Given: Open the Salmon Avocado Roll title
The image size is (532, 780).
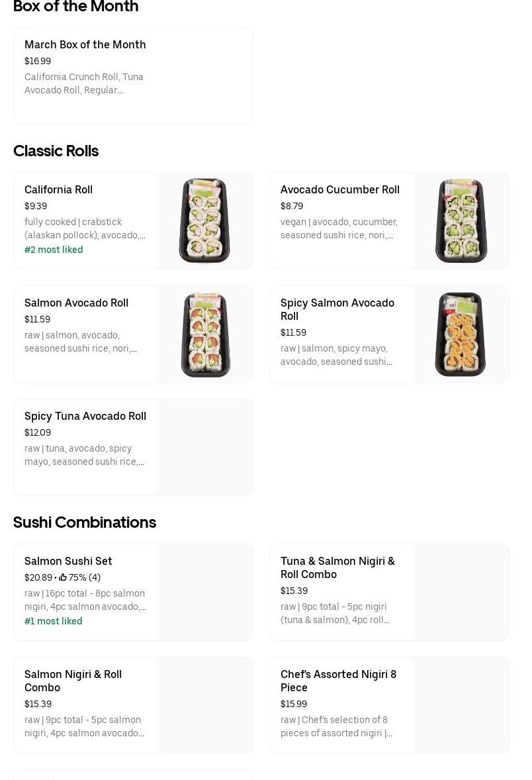Looking at the screenshot, I should (x=76, y=303).
